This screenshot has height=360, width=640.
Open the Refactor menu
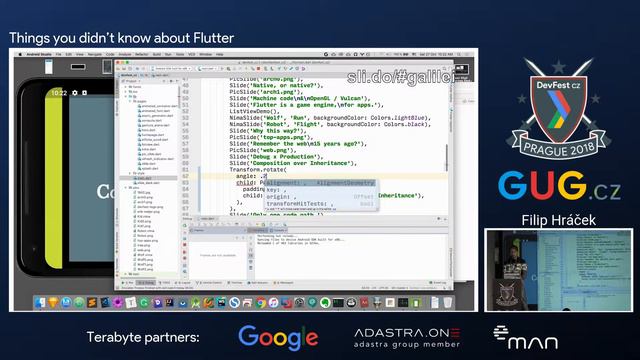coord(141,54)
